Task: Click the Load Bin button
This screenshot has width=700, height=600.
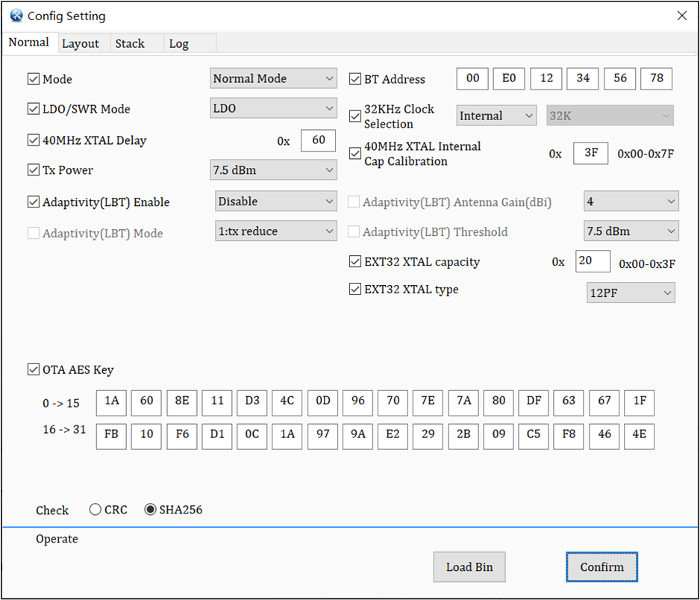Action: (x=469, y=567)
